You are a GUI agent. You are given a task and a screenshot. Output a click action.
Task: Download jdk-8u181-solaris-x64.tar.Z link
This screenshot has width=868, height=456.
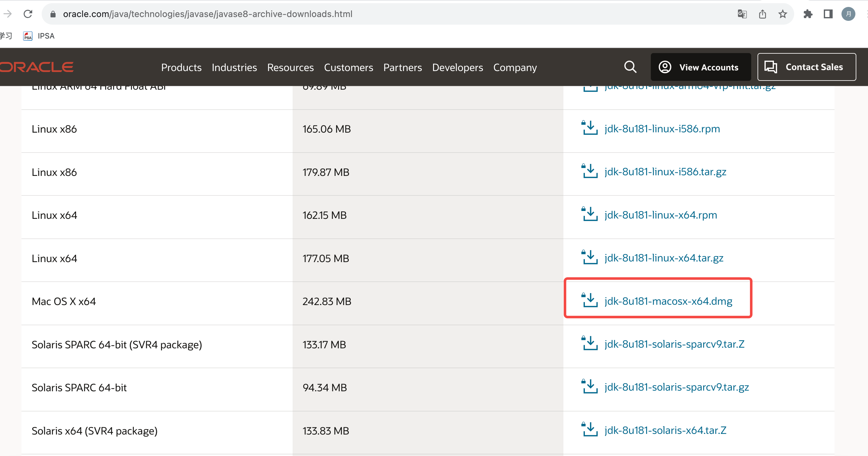coord(665,430)
